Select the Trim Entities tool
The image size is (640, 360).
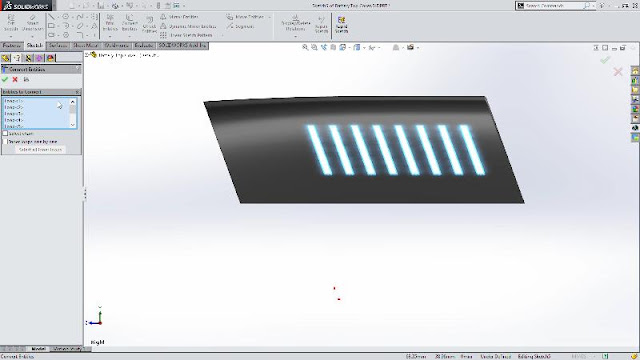[x=110, y=23]
